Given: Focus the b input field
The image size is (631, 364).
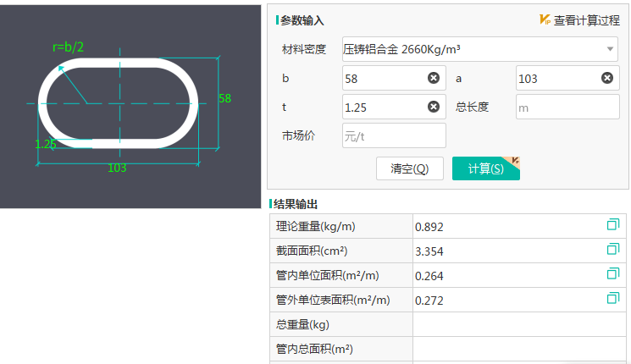Looking at the screenshot, I should coord(394,78).
